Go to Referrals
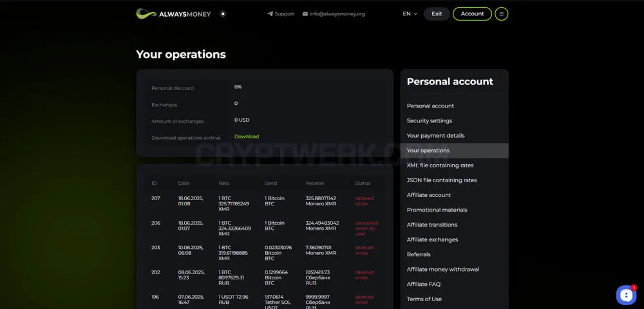 419,254
